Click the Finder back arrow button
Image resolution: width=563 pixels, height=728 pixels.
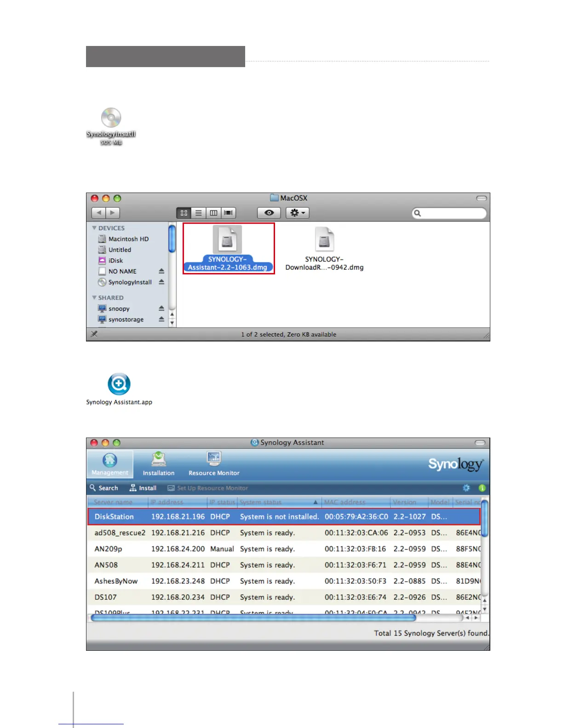coord(98,213)
